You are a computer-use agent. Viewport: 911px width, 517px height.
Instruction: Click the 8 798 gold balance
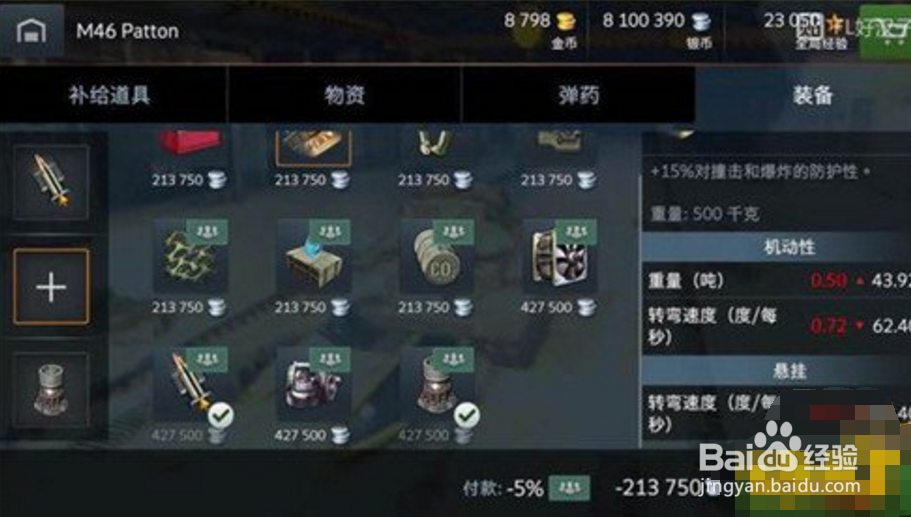540,21
